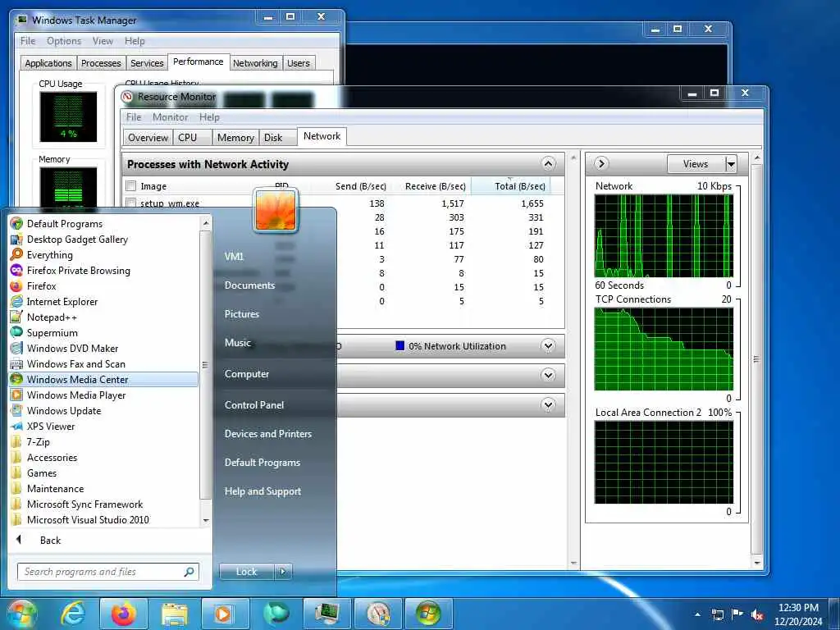Click the Views button
Image resolution: width=840 pixels, height=630 pixels.
pyautogui.click(x=696, y=164)
